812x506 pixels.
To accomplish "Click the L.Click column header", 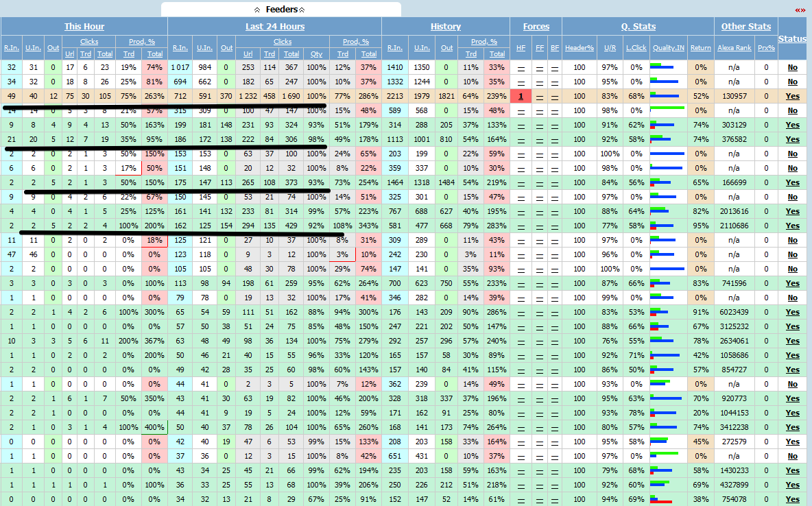I will (x=636, y=47).
